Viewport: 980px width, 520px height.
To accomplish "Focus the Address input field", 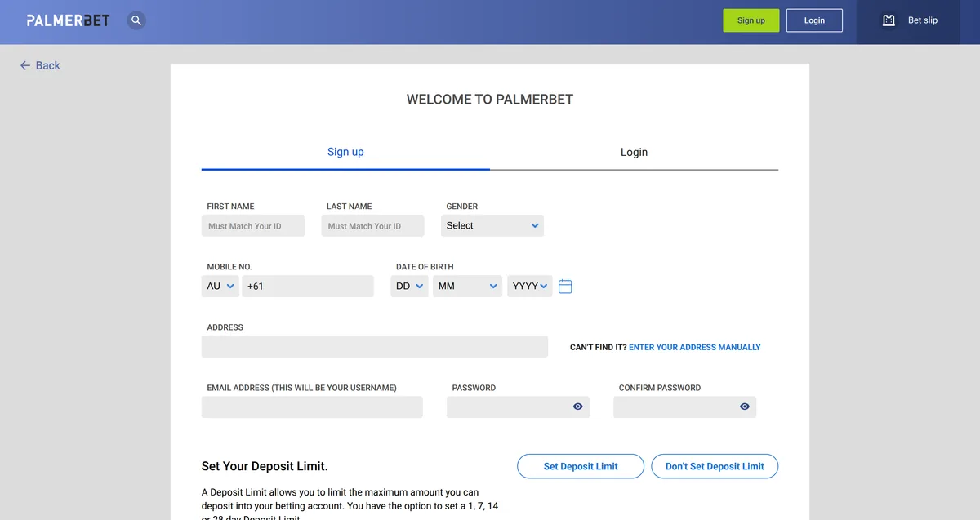I will click(375, 347).
